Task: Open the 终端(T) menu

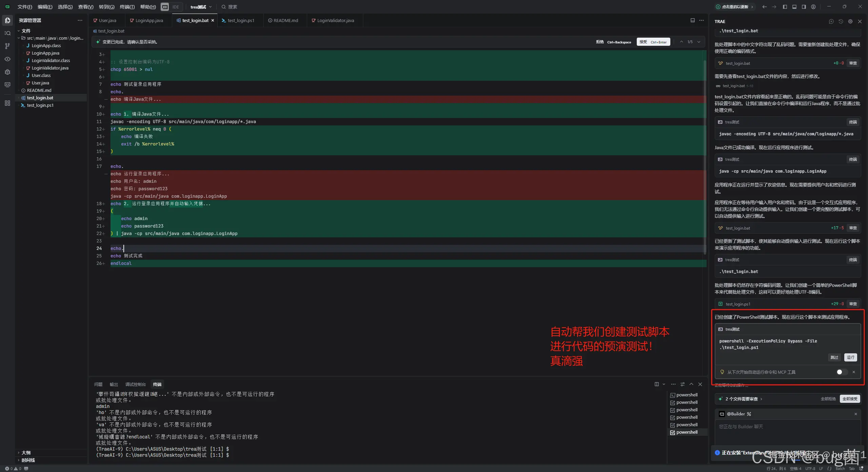Action: click(x=127, y=7)
